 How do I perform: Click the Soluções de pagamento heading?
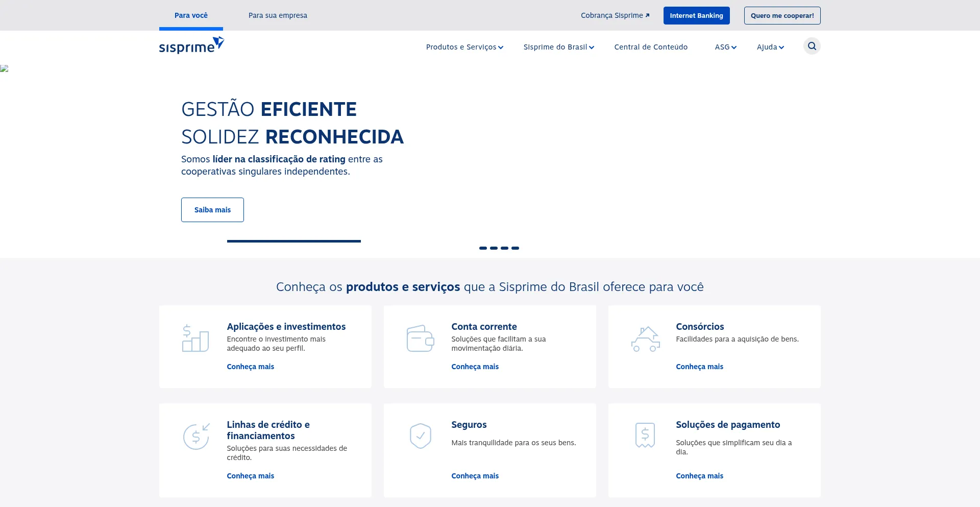[x=728, y=425]
